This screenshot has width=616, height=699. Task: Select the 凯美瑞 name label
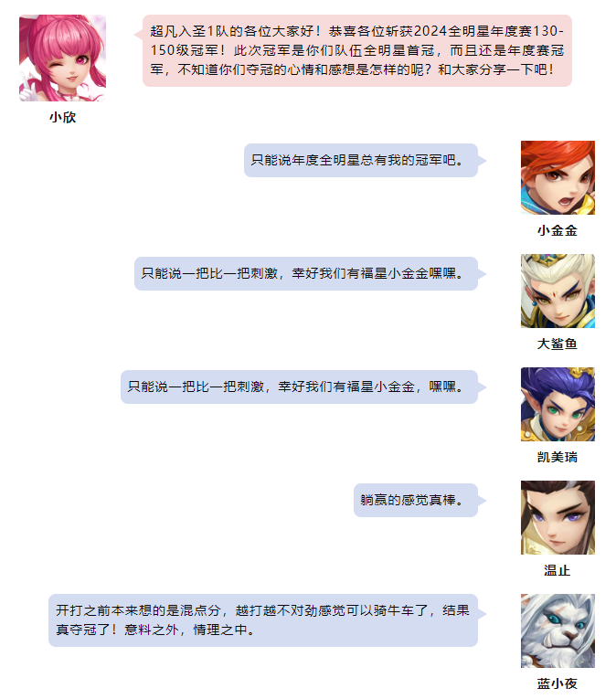click(x=558, y=457)
